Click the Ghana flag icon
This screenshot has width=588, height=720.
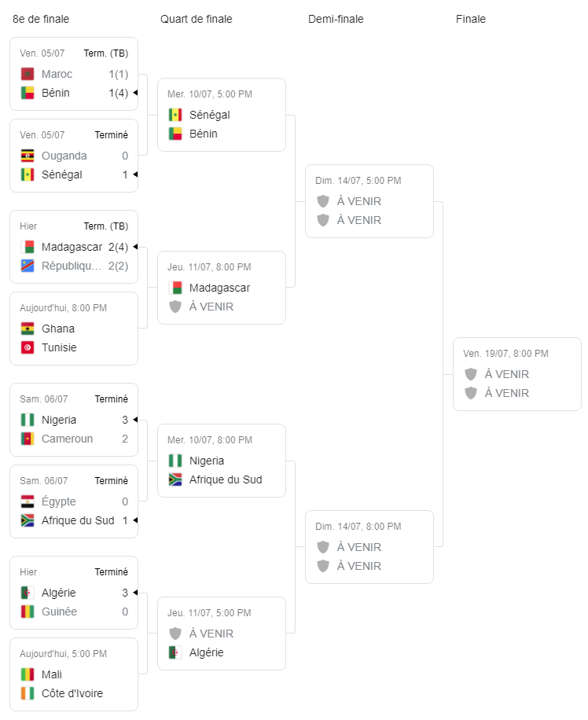tap(28, 329)
